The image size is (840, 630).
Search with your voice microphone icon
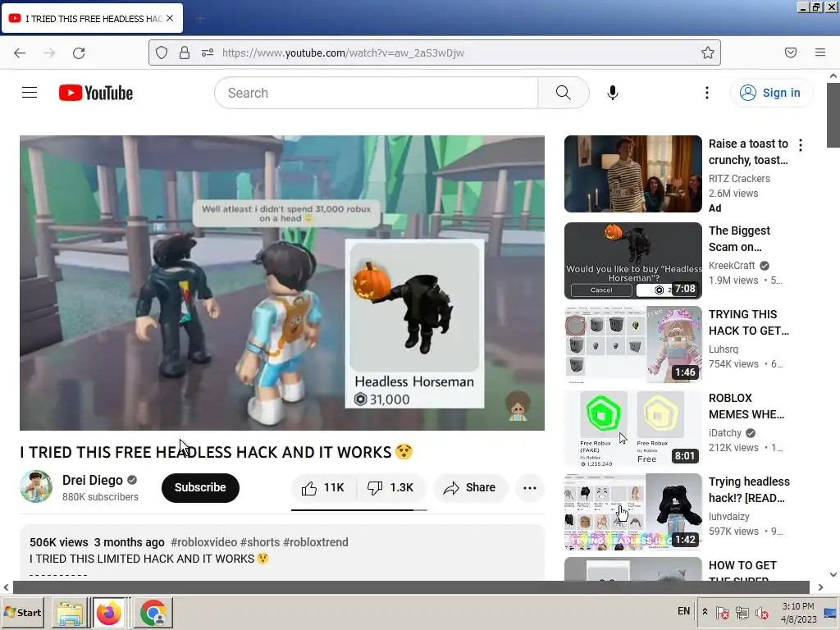tap(613, 93)
